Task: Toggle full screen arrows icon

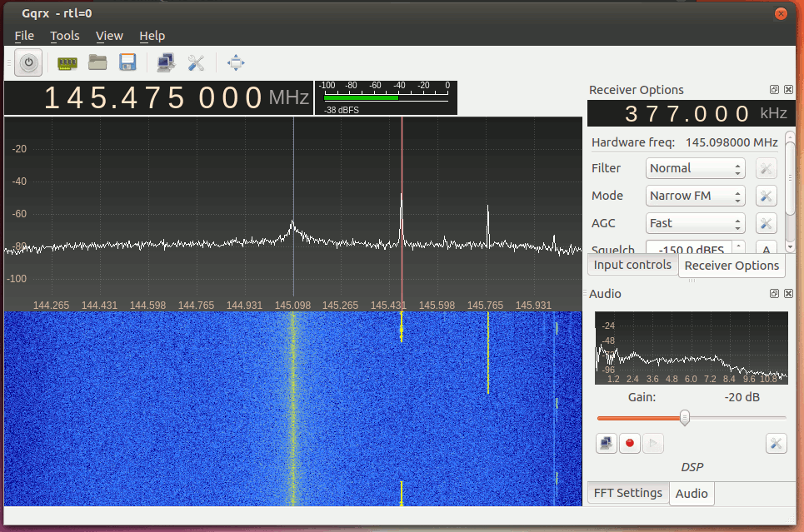Action: (236, 62)
